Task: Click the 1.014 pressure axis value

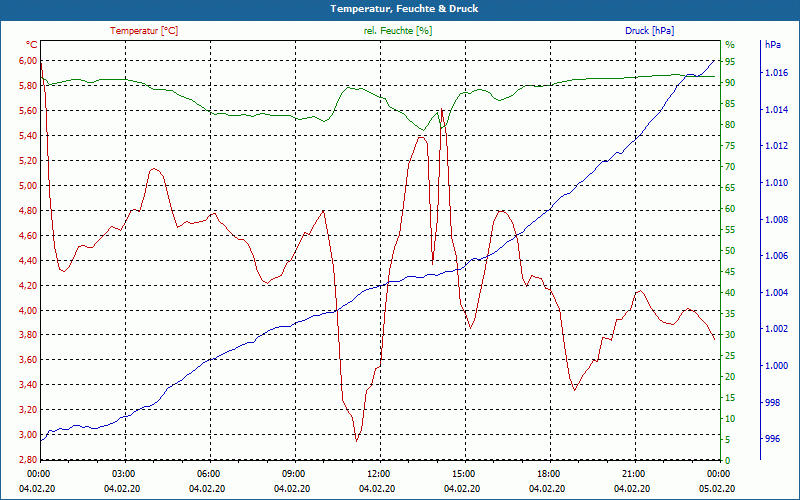Action: pos(776,110)
